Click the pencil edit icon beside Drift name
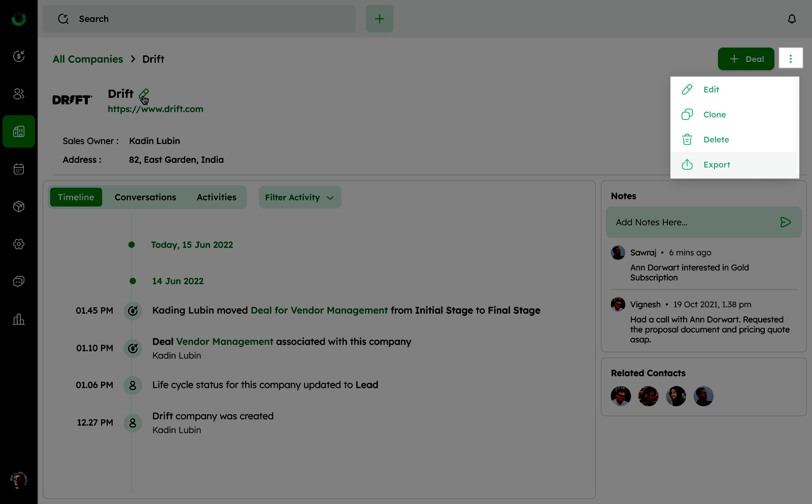Image resolution: width=812 pixels, height=504 pixels. [144, 94]
